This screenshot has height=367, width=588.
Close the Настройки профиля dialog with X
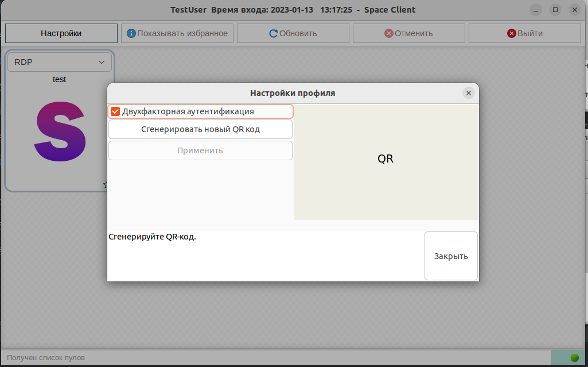[x=468, y=93]
